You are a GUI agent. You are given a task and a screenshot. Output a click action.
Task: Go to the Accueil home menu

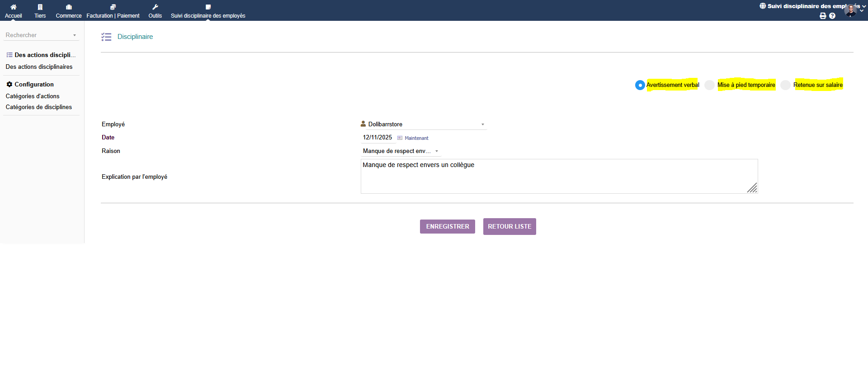pyautogui.click(x=14, y=11)
